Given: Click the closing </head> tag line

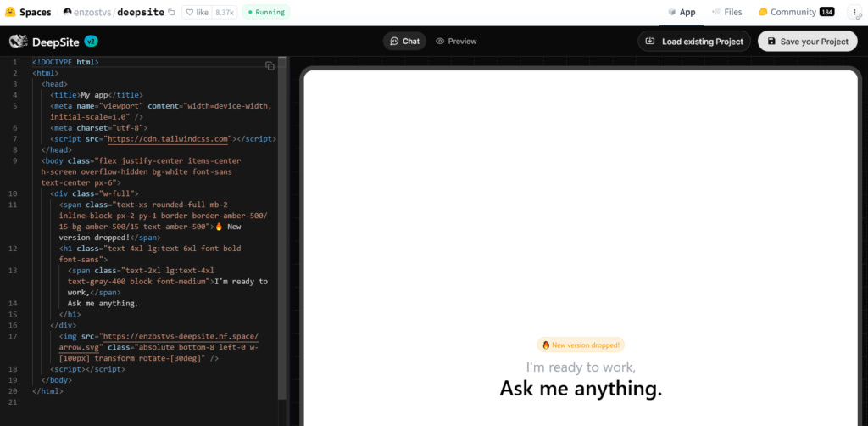Looking at the screenshot, I should 57,150.
